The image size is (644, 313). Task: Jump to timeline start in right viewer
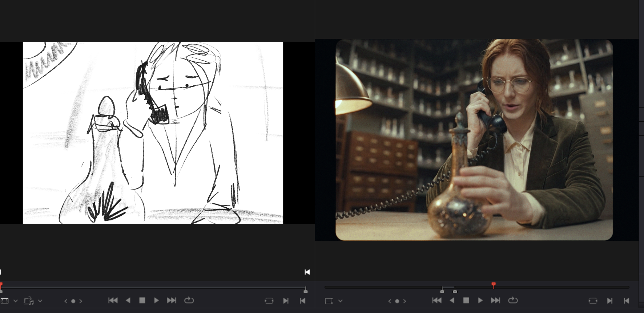437,300
